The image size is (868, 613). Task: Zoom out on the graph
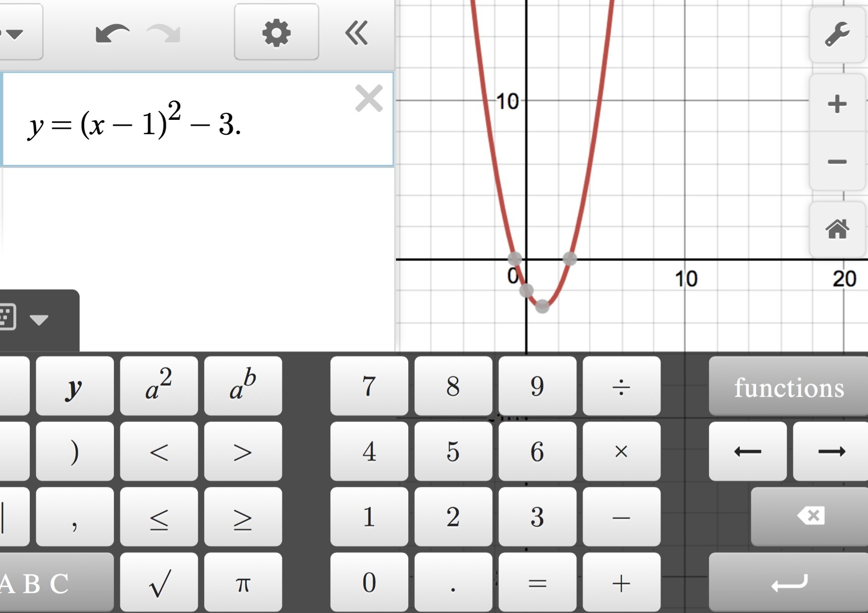pyautogui.click(x=837, y=162)
